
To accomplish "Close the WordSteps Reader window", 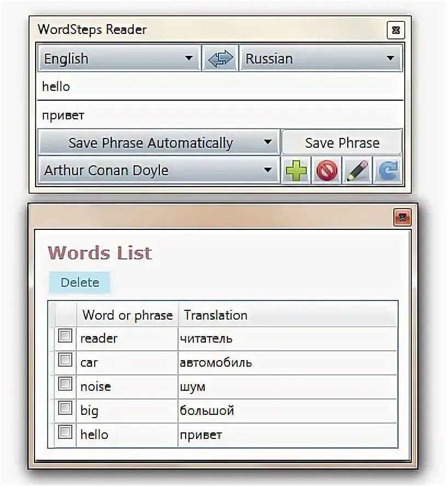I will (x=396, y=30).
